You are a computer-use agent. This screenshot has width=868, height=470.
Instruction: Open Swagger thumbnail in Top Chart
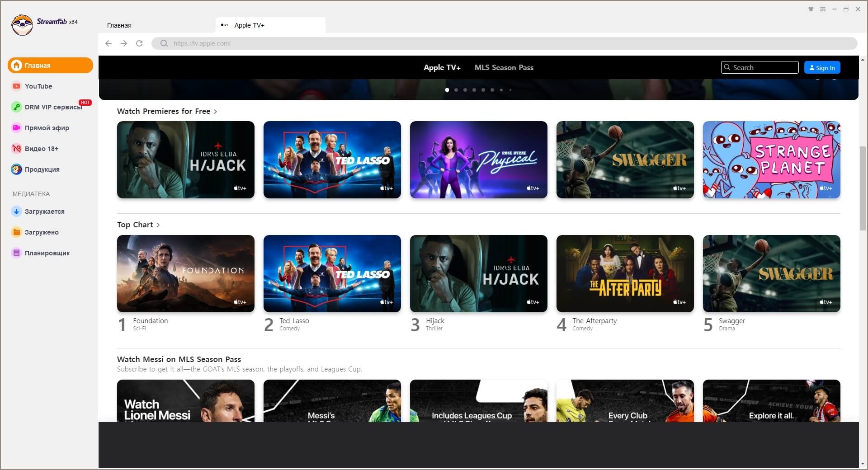(x=772, y=273)
